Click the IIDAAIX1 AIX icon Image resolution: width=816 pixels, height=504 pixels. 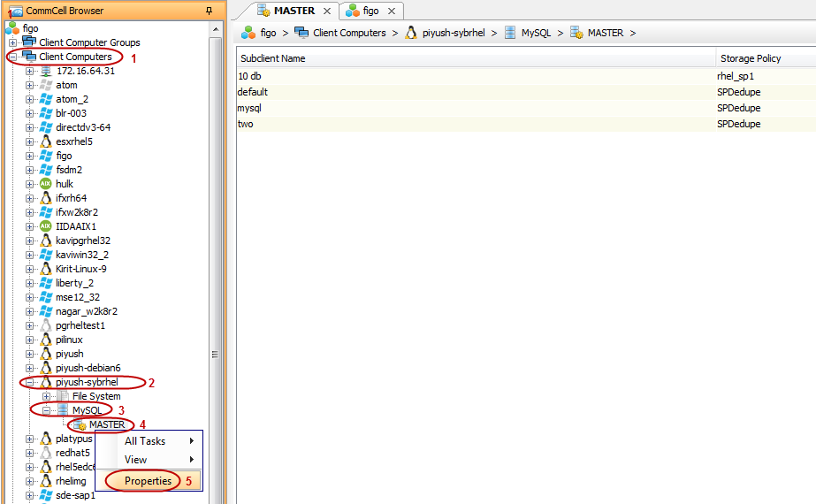46,226
